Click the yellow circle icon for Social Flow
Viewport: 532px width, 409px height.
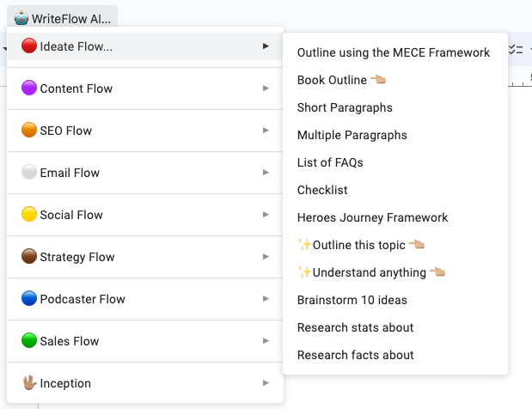pyautogui.click(x=29, y=214)
